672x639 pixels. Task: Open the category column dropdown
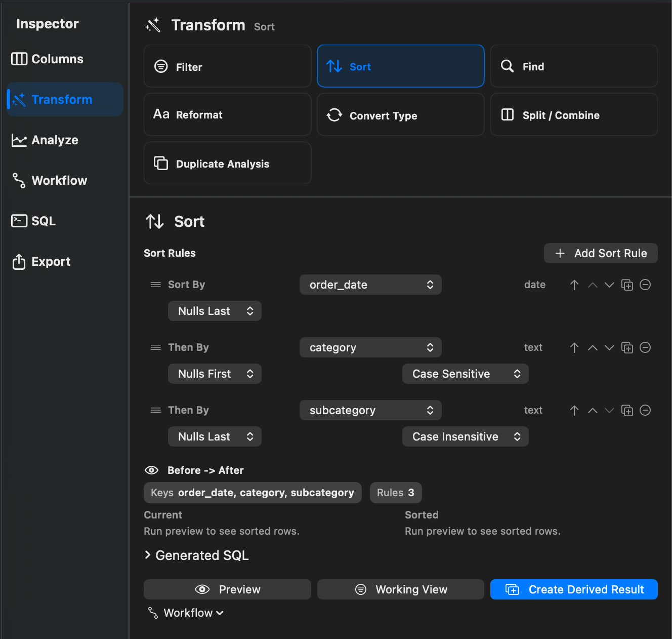pyautogui.click(x=370, y=347)
